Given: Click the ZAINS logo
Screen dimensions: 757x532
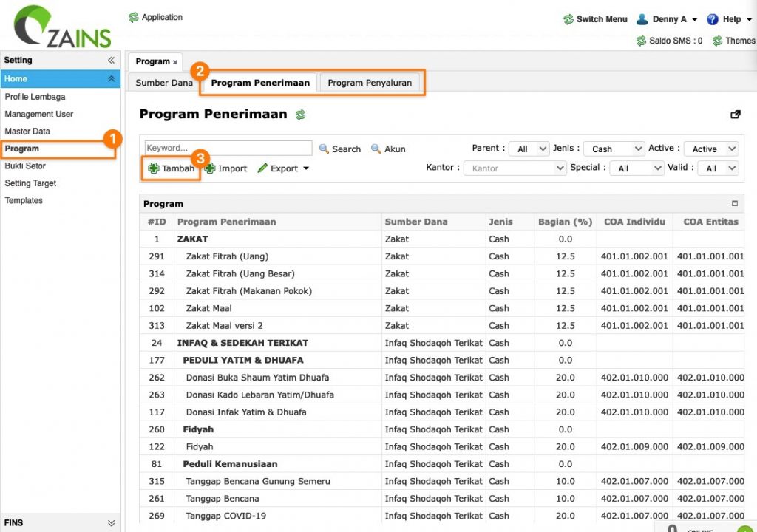Looking at the screenshot, I should 62,27.
